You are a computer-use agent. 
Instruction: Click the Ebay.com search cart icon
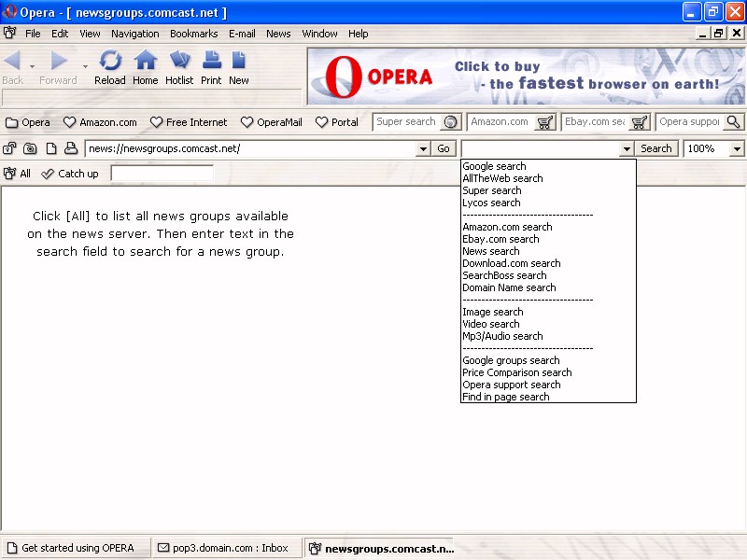(x=640, y=122)
